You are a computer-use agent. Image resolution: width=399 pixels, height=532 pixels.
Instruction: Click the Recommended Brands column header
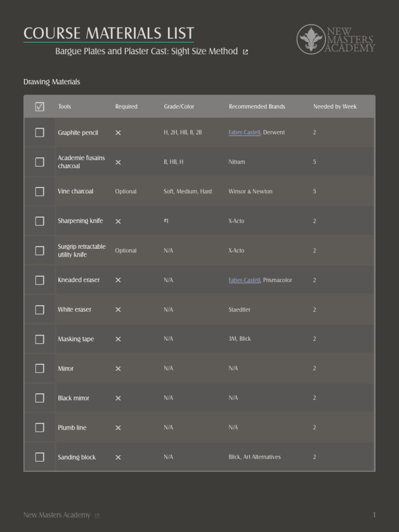click(257, 107)
